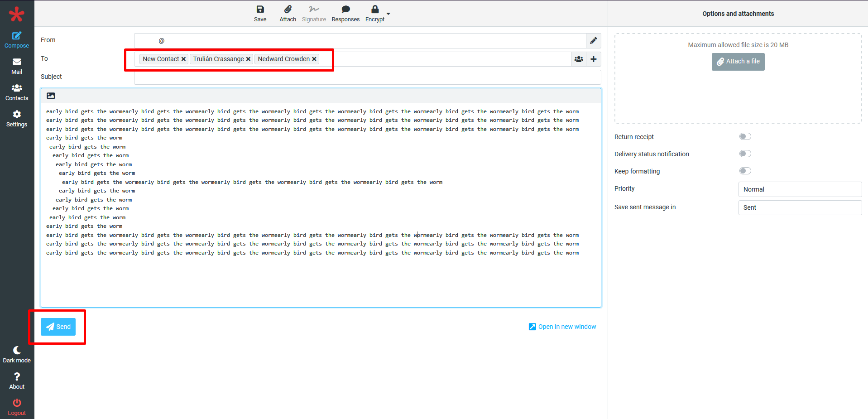Expand the Encrypt dropdown arrow
This screenshot has height=419, width=868.
[x=388, y=14]
